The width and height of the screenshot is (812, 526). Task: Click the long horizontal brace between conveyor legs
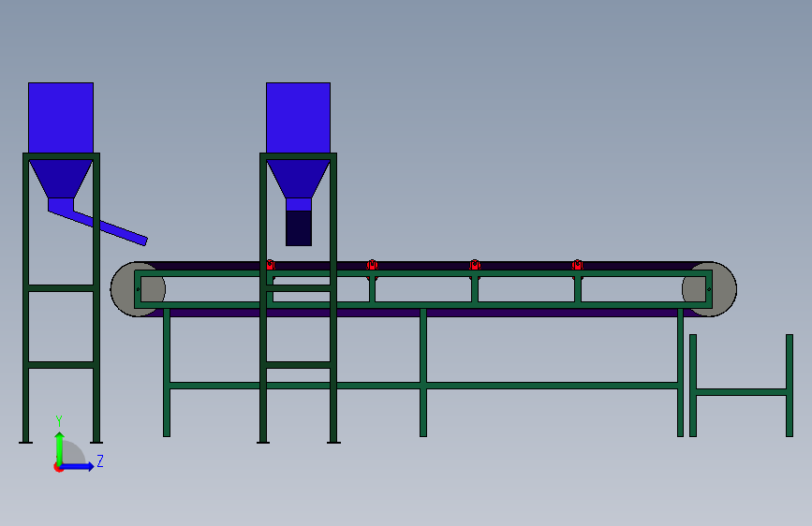[423, 386]
